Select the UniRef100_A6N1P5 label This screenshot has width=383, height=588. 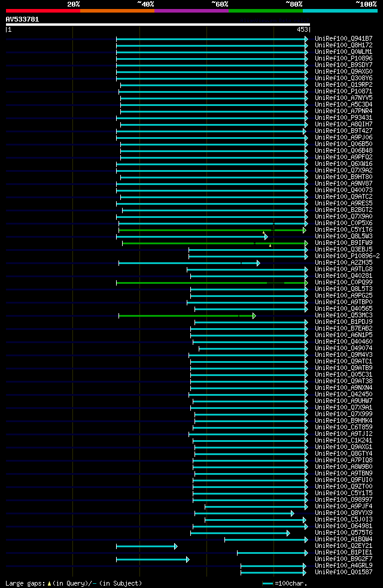(344, 335)
